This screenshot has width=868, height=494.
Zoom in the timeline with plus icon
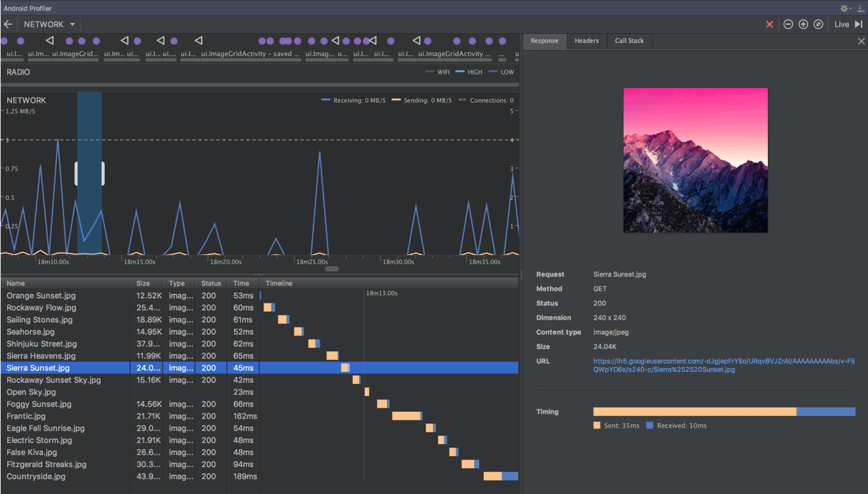coord(803,24)
